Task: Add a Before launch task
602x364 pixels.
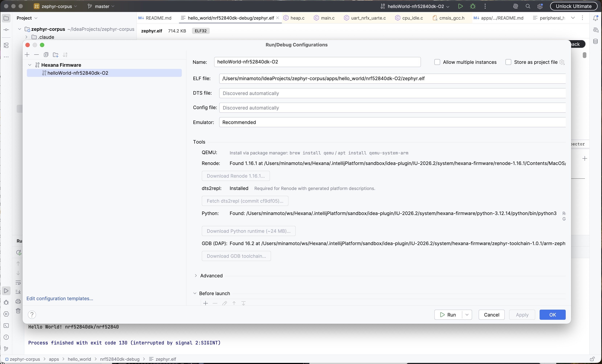Action: click(205, 303)
